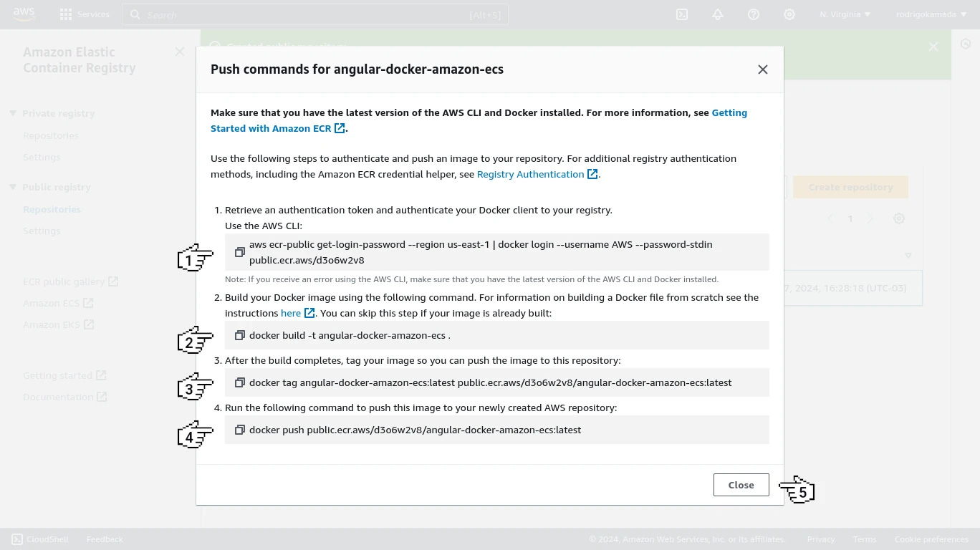
Task: Copy the docker push command
Action: point(240,430)
